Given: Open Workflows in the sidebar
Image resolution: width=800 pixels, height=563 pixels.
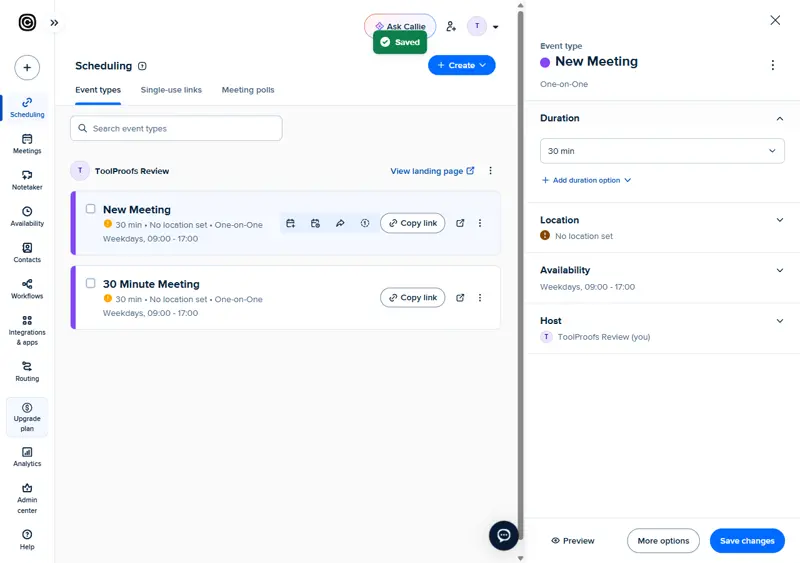Looking at the screenshot, I should (x=27, y=288).
